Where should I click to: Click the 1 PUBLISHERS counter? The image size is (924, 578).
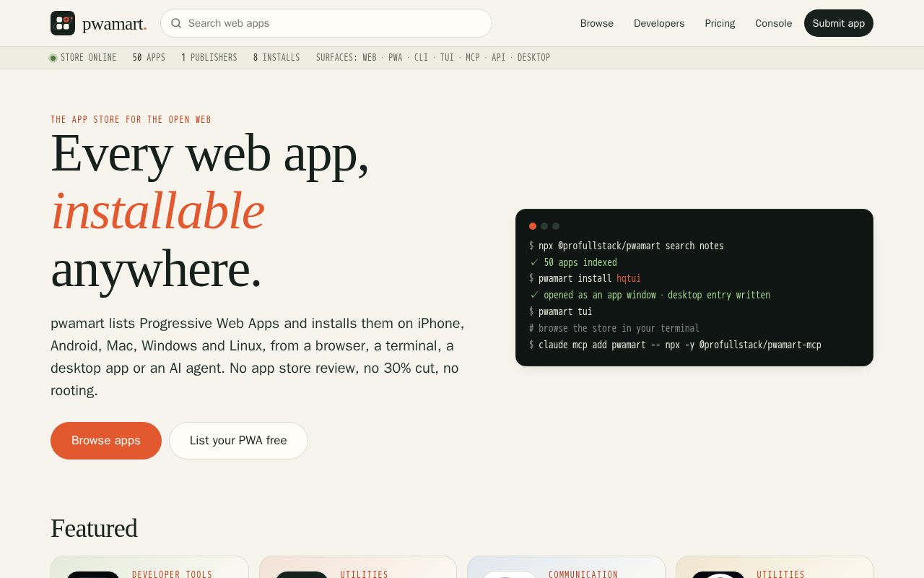click(x=209, y=58)
